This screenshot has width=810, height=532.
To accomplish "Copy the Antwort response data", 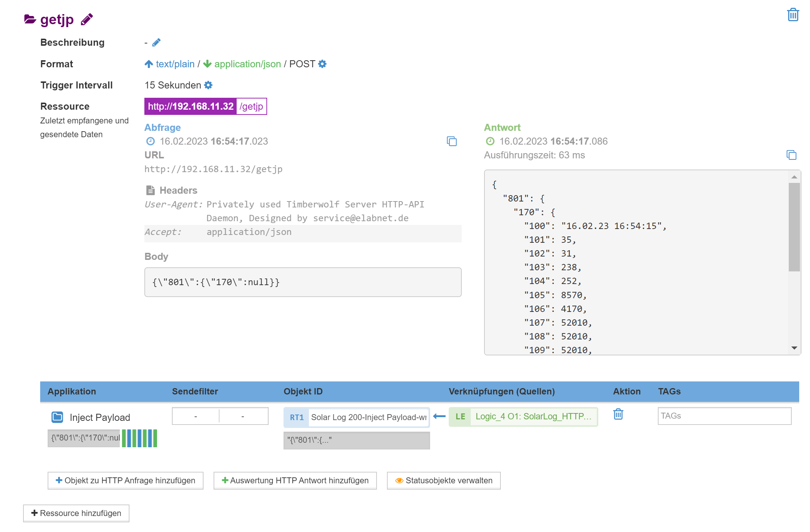I will point(791,155).
